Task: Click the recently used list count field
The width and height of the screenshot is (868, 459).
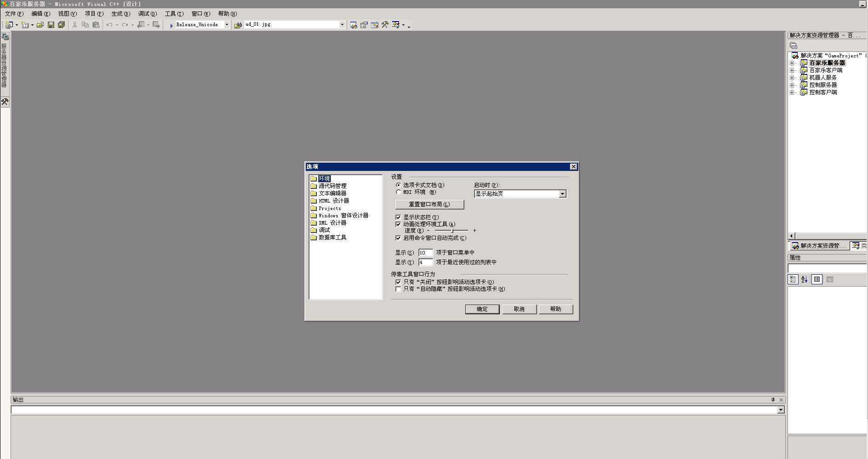Action: coord(425,262)
